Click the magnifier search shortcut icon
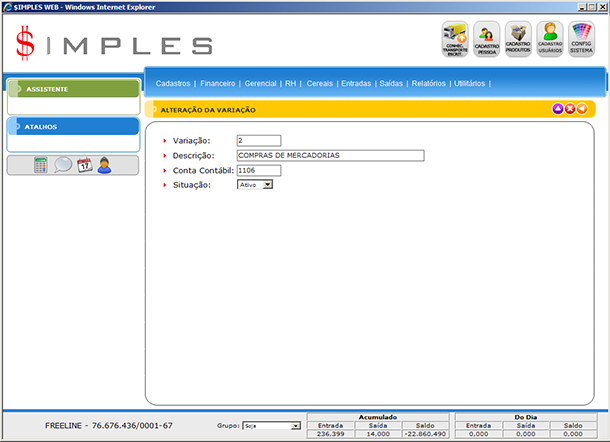Viewport: 610px width, 442px height. tap(62, 166)
